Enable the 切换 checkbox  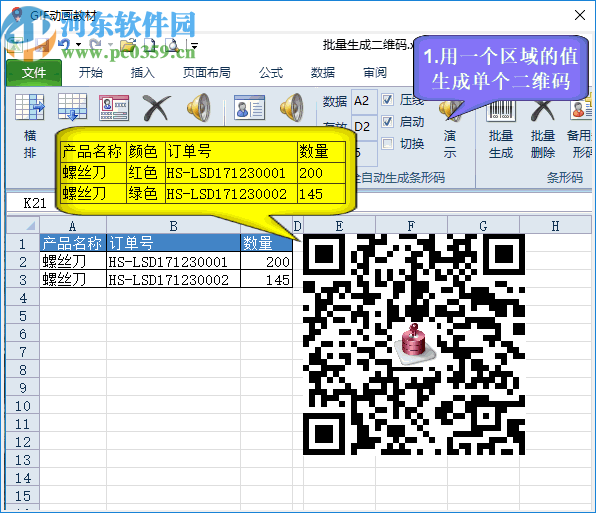[387, 144]
